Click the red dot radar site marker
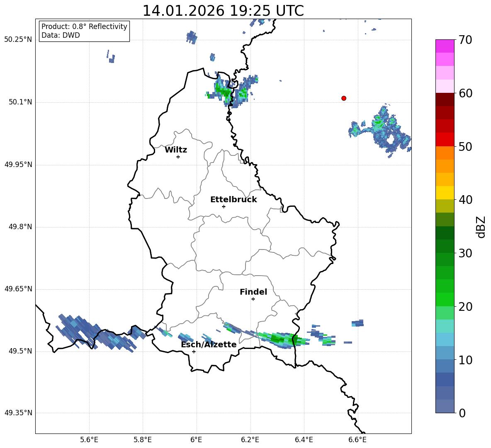The image size is (491, 448). [x=344, y=98]
